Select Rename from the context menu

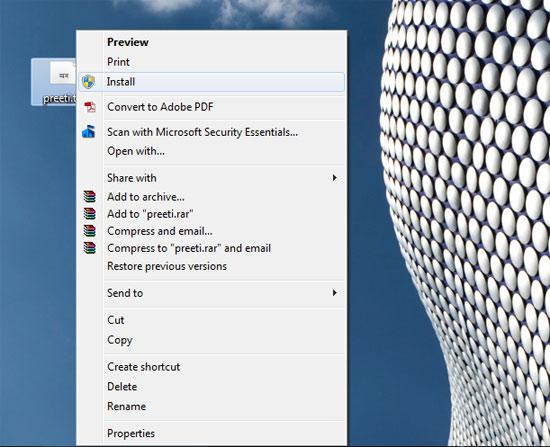tap(211, 406)
